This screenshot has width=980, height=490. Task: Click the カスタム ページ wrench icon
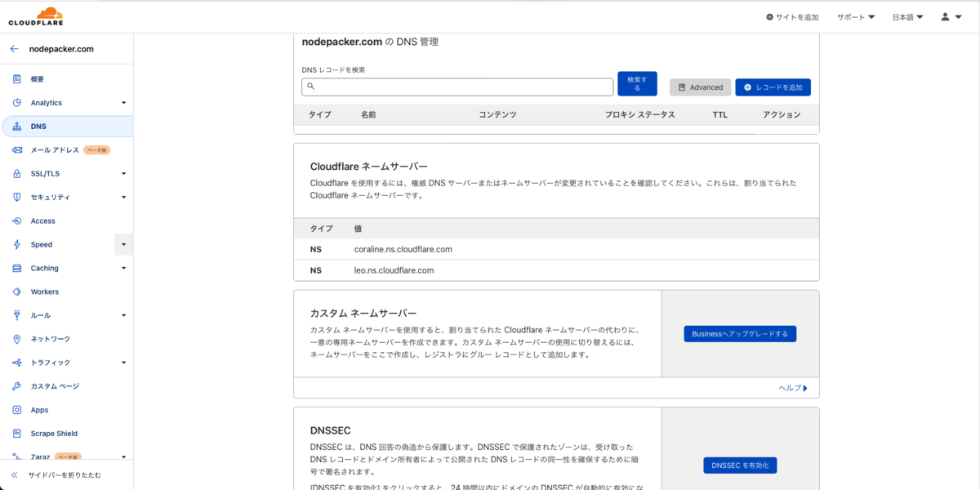coord(16,386)
